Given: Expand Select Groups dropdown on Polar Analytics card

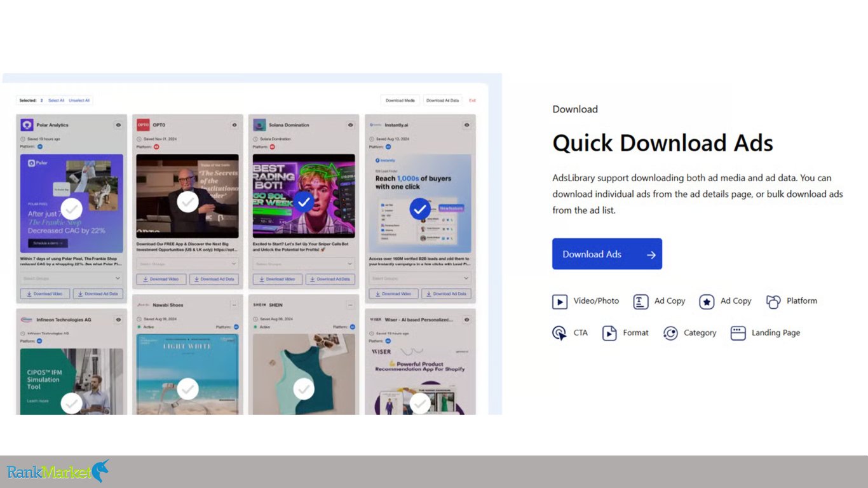Looking at the screenshot, I should point(71,278).
